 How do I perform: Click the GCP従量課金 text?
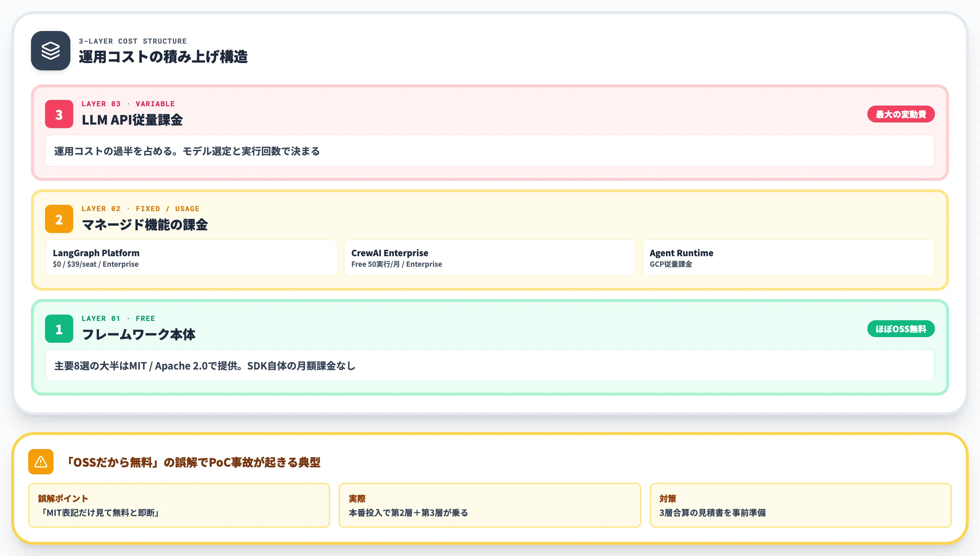point(671,264)
